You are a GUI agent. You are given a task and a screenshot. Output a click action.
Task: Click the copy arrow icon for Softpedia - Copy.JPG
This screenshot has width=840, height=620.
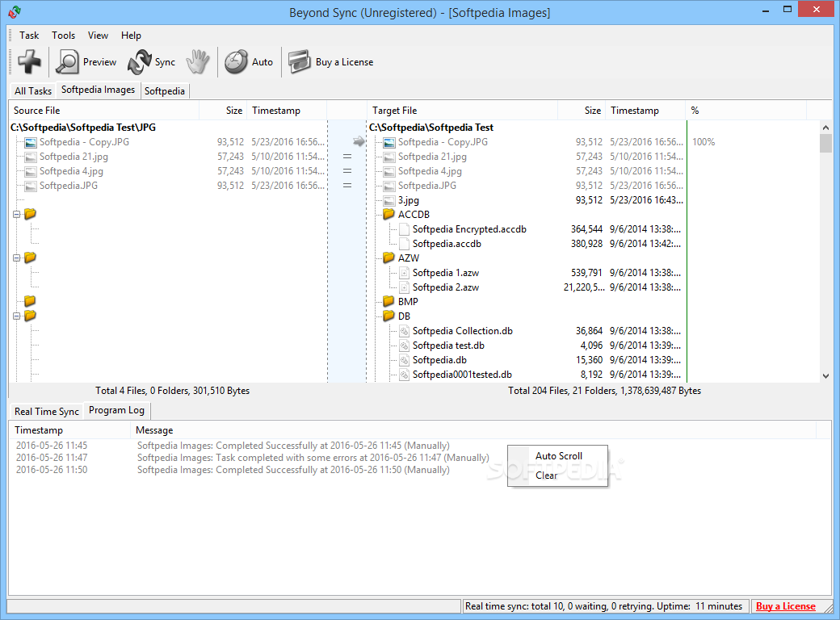(x=359, y=141)
